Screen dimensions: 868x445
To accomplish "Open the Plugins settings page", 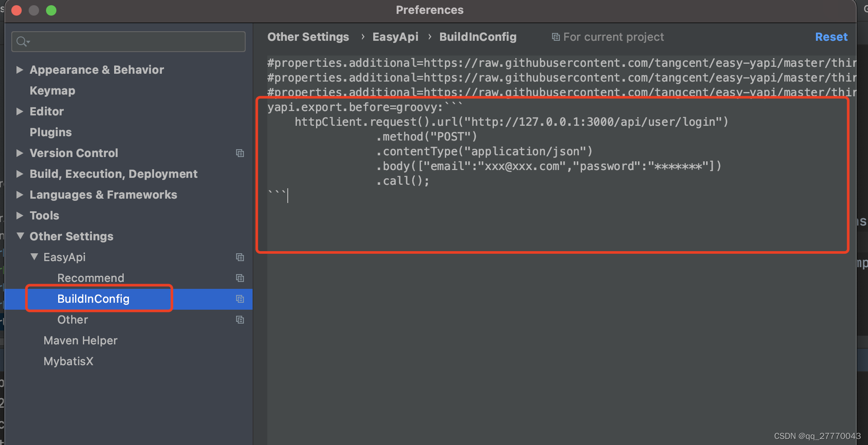I will tap(51, 132).
